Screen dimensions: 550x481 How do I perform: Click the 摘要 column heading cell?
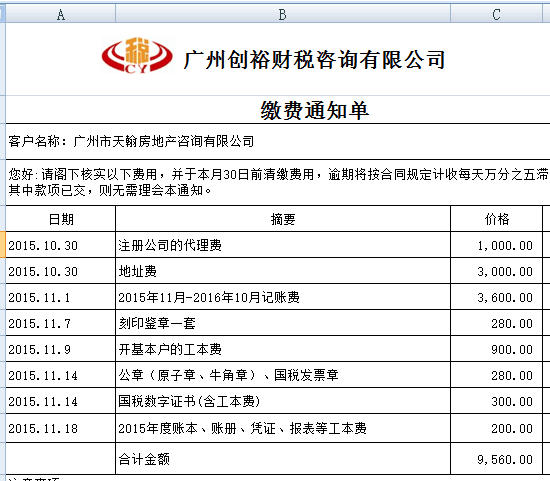283,219
